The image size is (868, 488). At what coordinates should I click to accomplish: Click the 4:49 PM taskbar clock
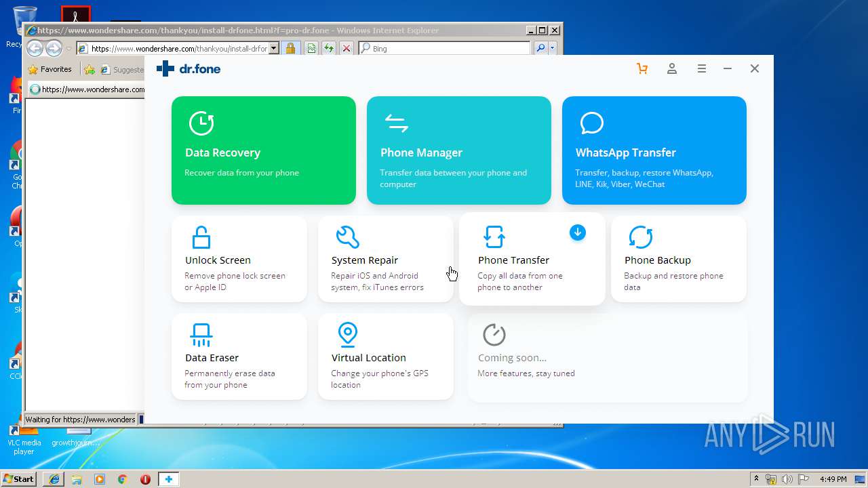tap(833, 479)
